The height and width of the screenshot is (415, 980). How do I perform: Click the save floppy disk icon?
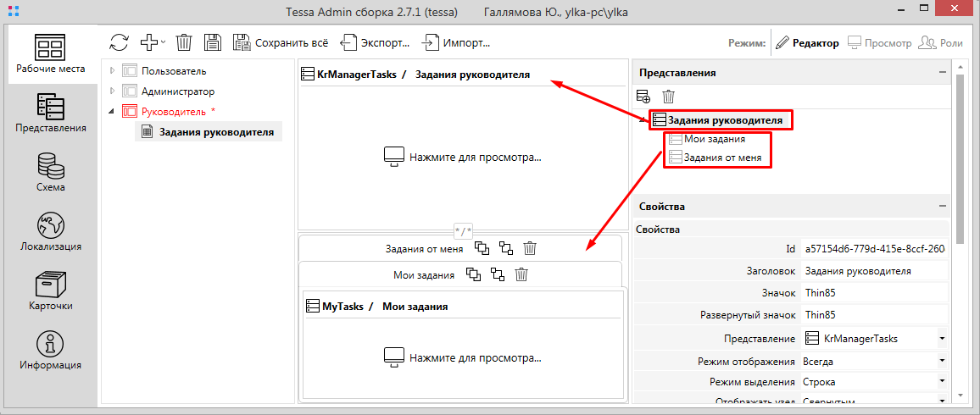coord(213,42)
